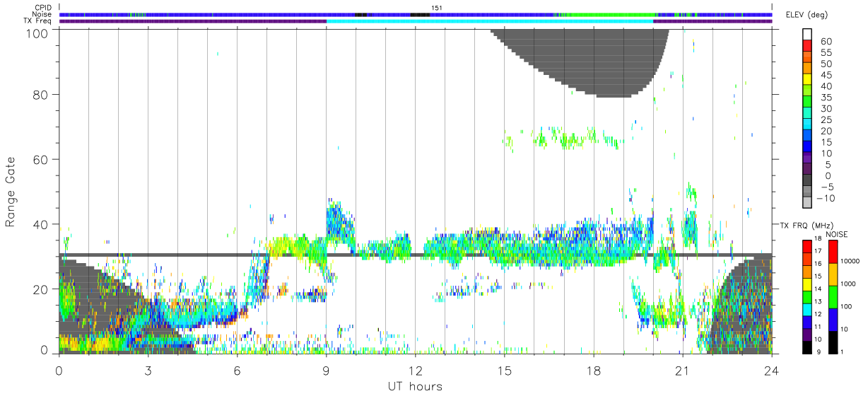This screenshot has height=401, width=868.
Task: Pick the white ELEV swatch above 60
Action: coord(809,35)
